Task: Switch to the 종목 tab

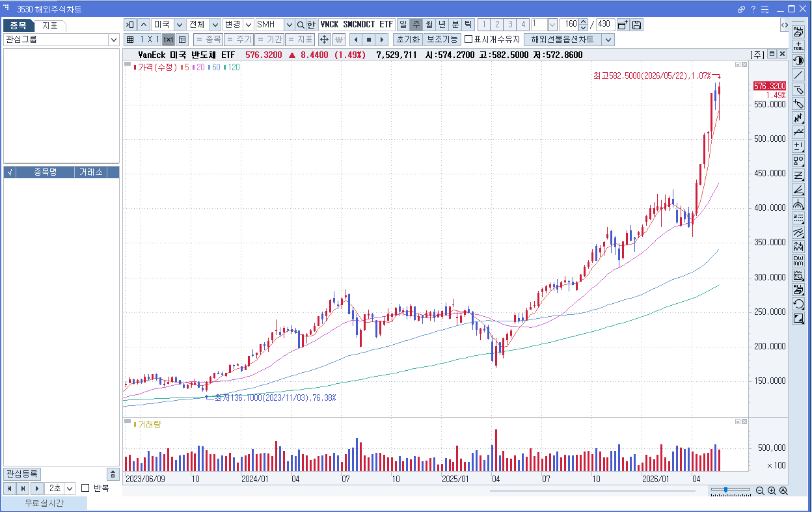Action: [18, 25]
